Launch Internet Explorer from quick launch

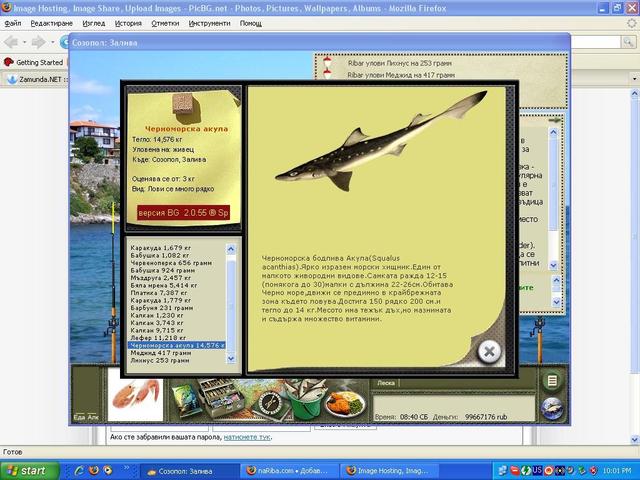click(79, 471)
